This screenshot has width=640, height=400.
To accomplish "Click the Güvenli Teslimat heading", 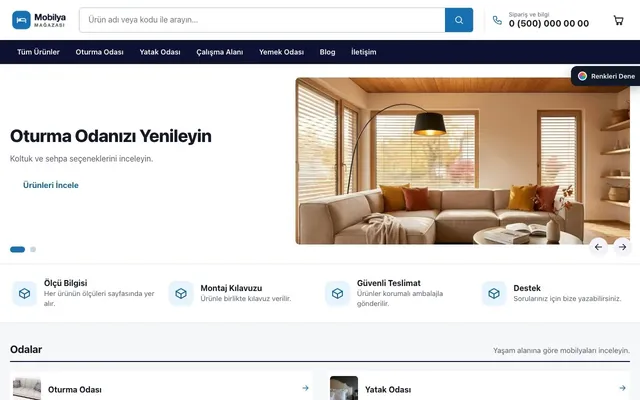I will tap(389, 283).
